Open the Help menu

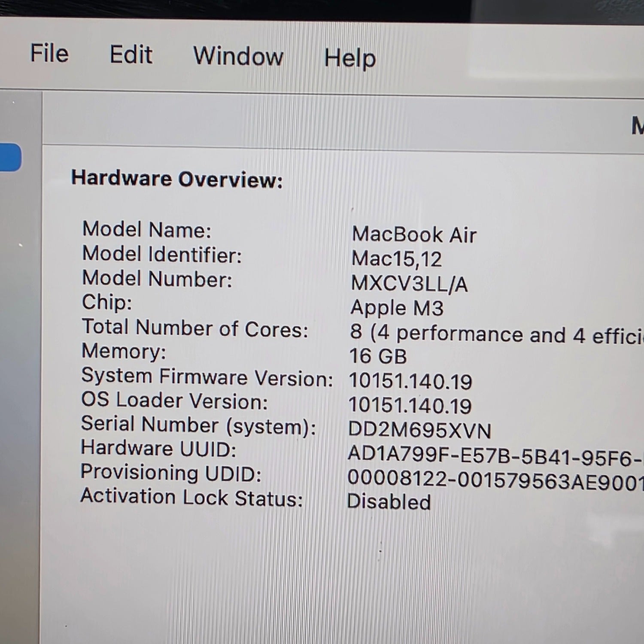coord(350,58)
